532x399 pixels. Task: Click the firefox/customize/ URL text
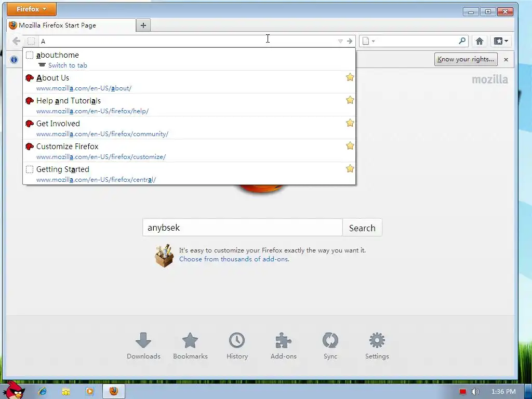101,157
